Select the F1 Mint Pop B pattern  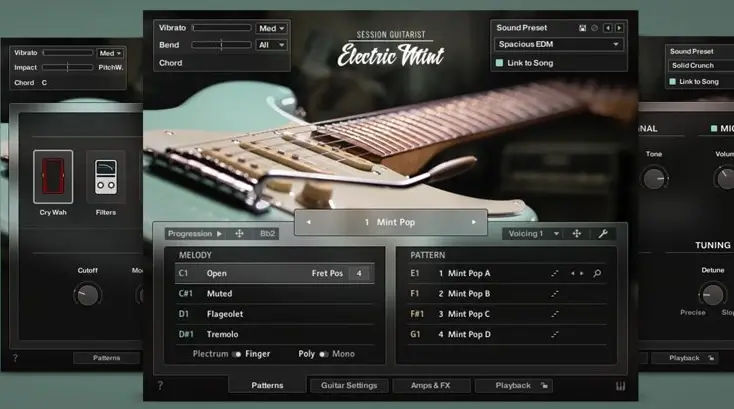507,294
